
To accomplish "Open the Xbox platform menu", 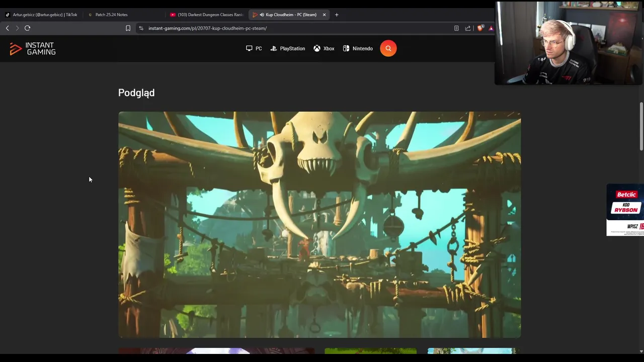I will pyautogui.click(x=324, y=48).
